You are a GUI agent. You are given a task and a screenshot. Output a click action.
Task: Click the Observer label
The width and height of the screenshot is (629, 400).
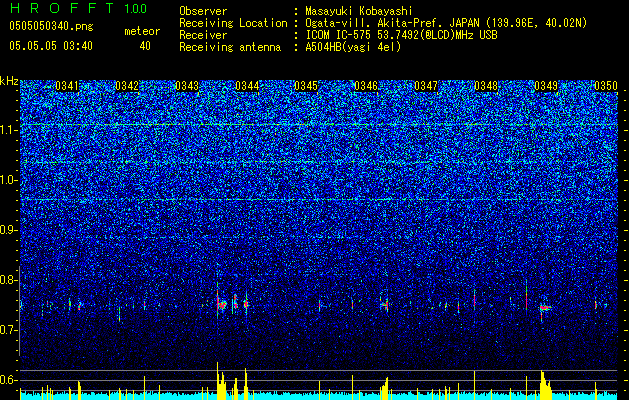click(x=203, y=11)
